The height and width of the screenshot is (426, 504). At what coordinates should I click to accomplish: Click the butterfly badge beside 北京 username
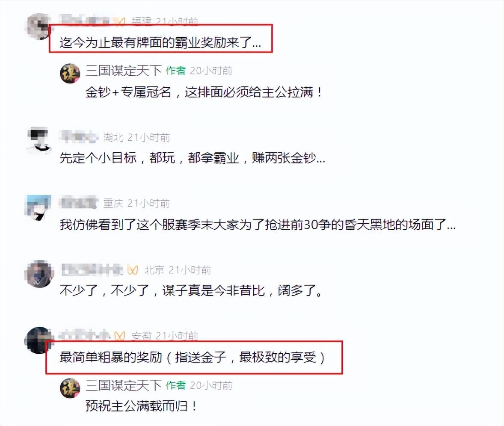[133, 269]
